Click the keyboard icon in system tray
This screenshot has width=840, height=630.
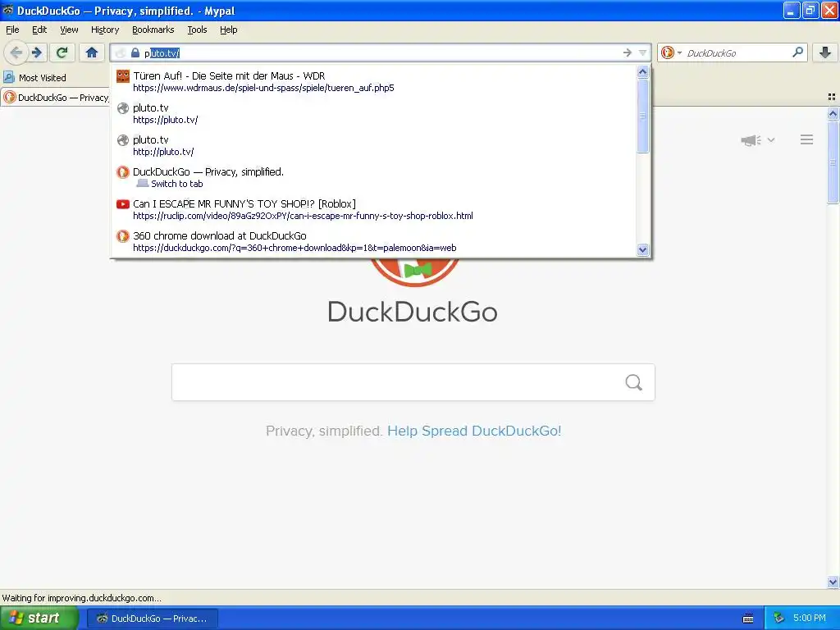748,619
